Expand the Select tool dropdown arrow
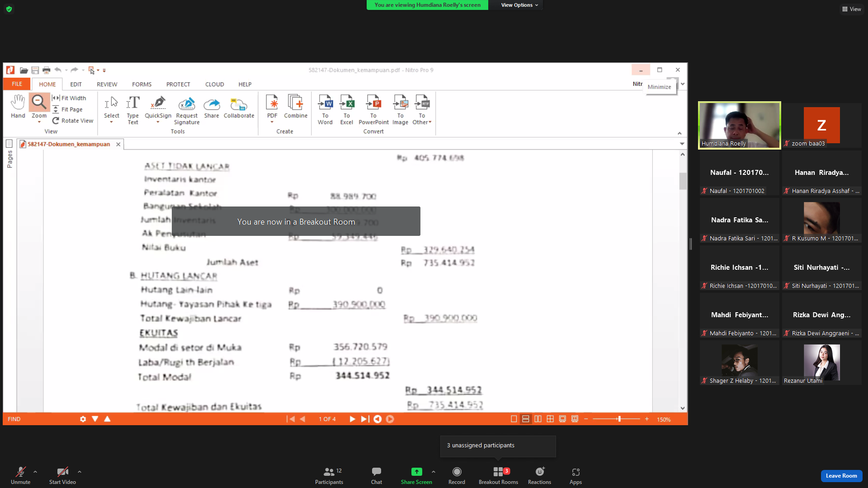Screen dimensions: 868x488 111,122
